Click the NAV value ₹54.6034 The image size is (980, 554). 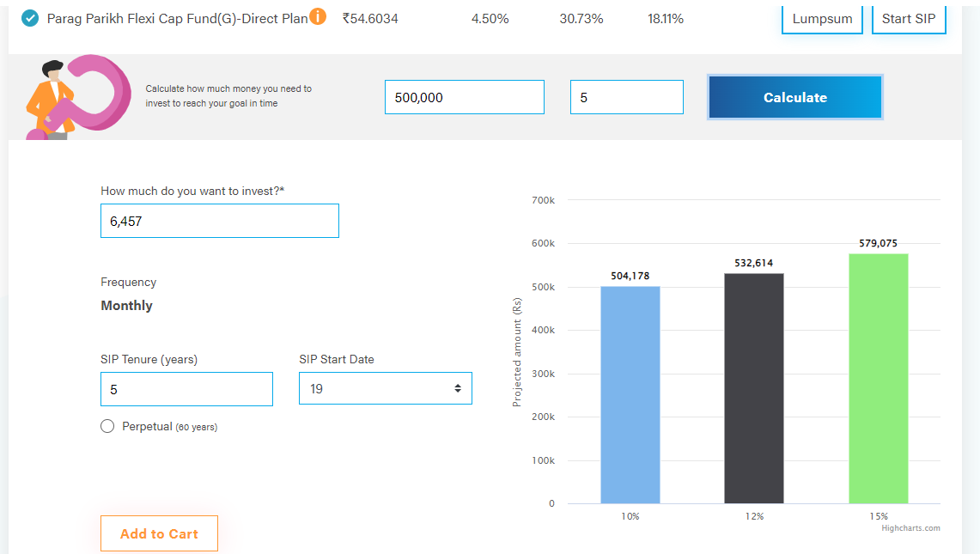point(370,19)
